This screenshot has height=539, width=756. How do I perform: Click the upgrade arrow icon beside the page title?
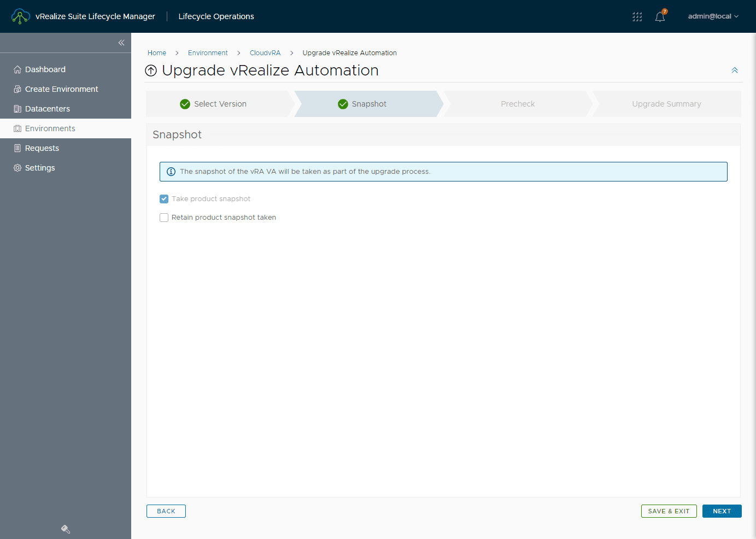click(x=151, y=71)
